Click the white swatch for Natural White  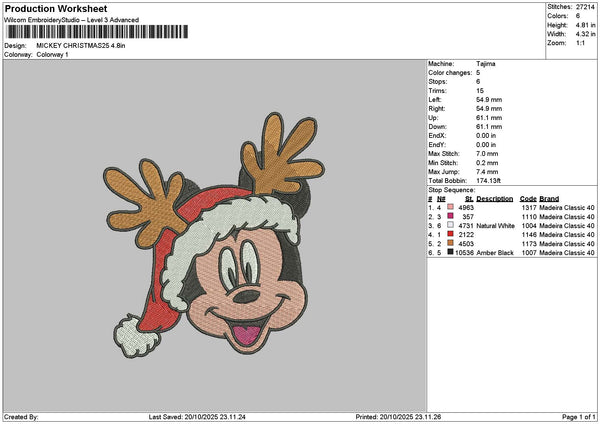click(x=450, y=225)
